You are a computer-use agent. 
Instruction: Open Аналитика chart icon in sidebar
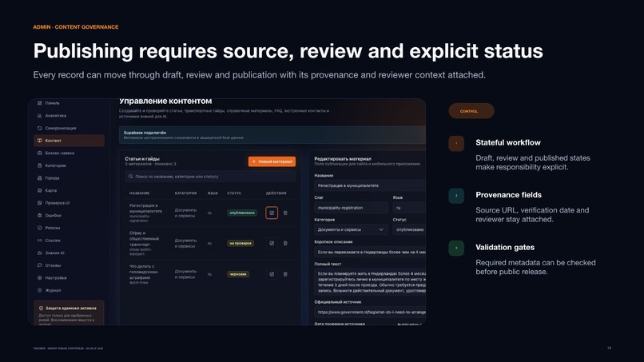[40, 115]
